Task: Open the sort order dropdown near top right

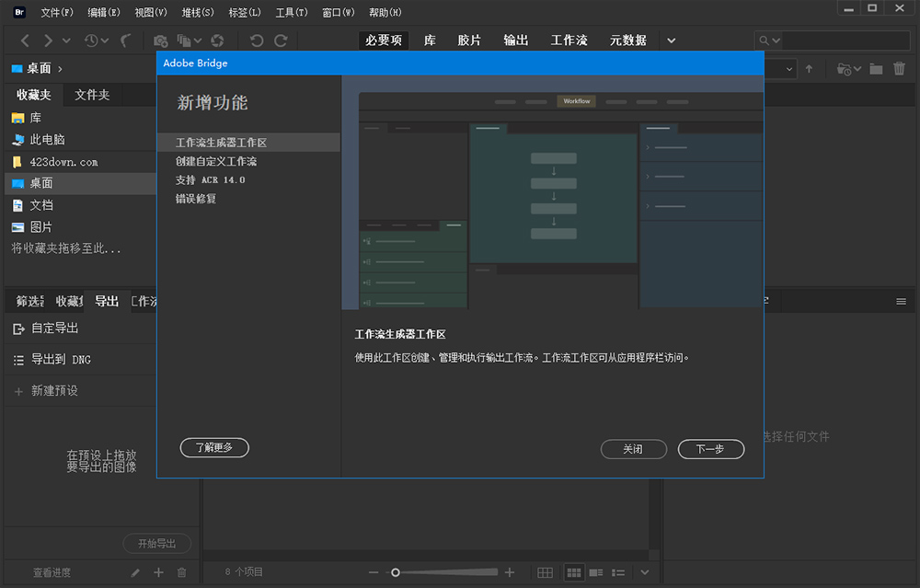Action: pyautogui.click(x=789, y=69)
